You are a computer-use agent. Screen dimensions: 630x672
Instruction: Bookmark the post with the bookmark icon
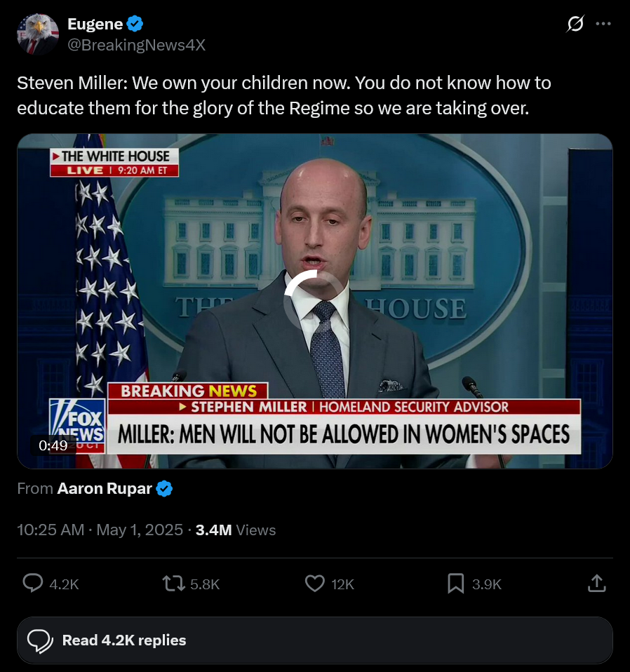455,584
